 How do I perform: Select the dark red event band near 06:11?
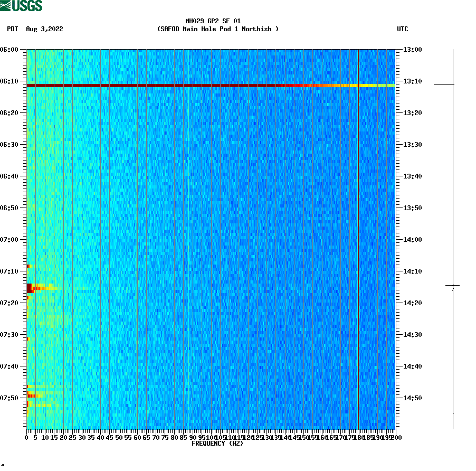pyautogui.click(x=158, y=85)
